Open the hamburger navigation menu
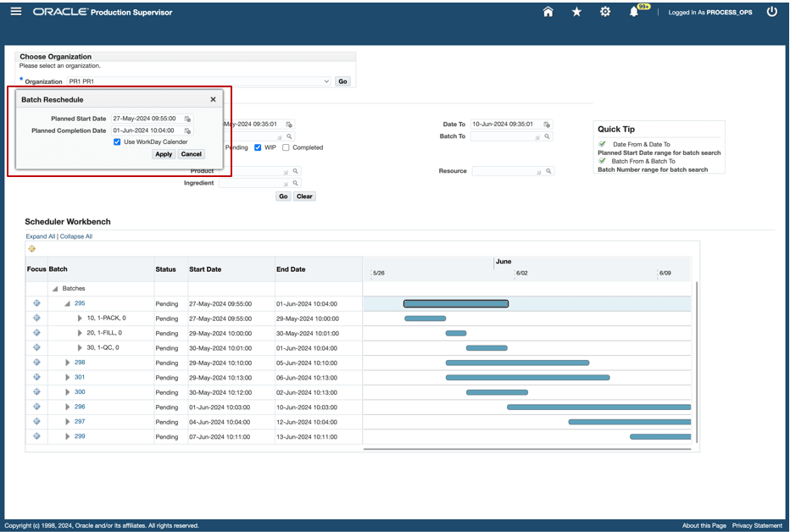Viewport: 790px width, 532px height. point(16,11)
